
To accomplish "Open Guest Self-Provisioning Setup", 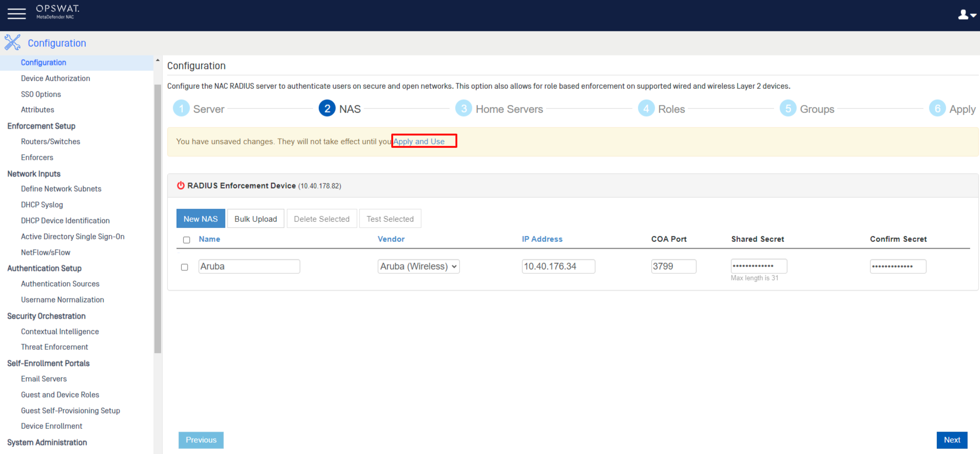I will (x=70, y=411).
